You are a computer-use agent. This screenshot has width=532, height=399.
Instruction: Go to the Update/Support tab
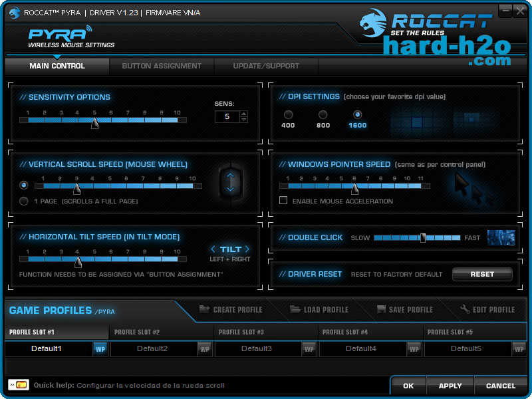(266, 66)
